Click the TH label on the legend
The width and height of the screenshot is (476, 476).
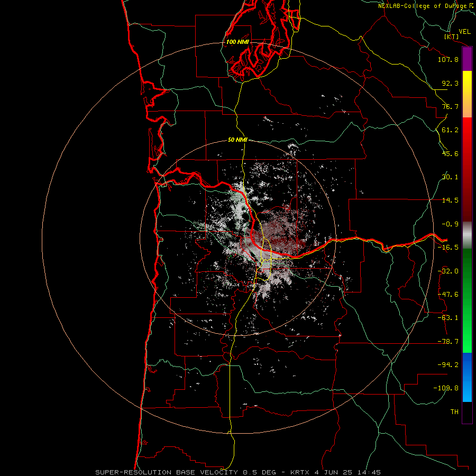click(x=454, y=412)
